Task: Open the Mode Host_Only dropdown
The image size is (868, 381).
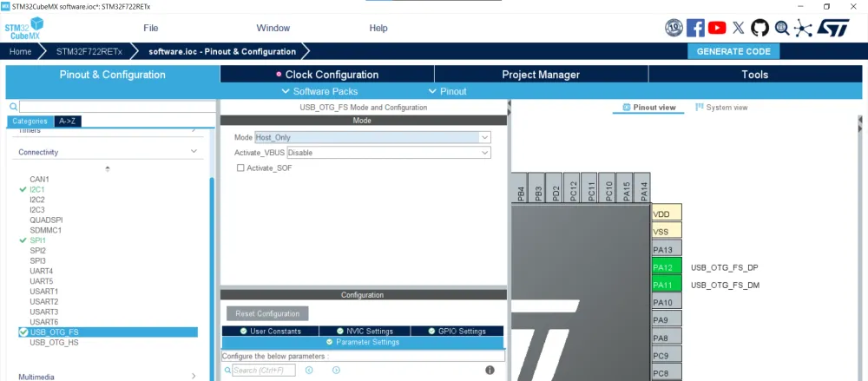Action: pos(372,137)
